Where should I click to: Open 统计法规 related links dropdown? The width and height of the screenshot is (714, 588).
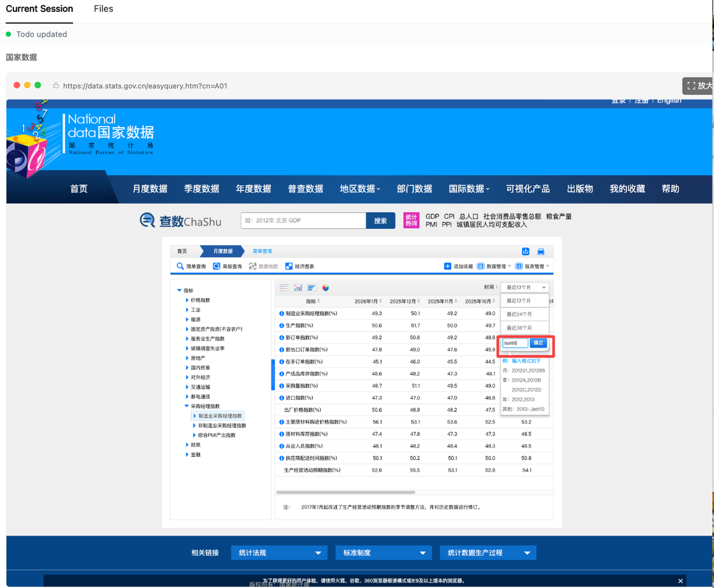click(x=279, y=553)
